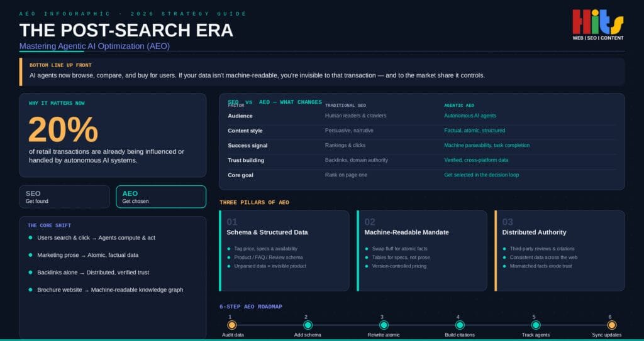644x341 pixels.
Task: Click the Agentic AEO column header
Action: click(458, 106)
